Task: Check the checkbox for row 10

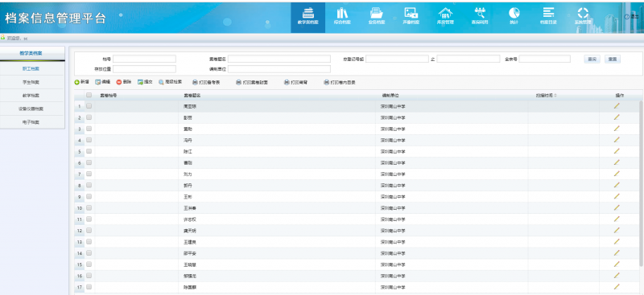Action: tap(89, 207)
